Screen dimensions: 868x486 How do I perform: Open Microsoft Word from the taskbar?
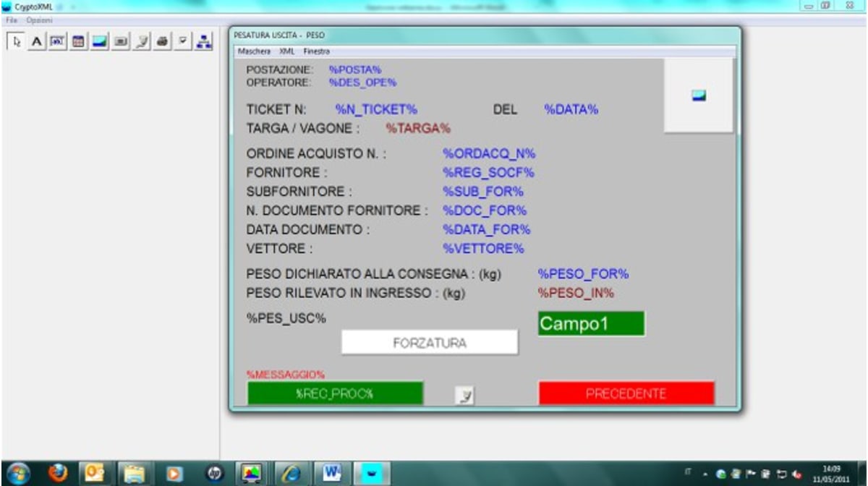coord(333,473)
